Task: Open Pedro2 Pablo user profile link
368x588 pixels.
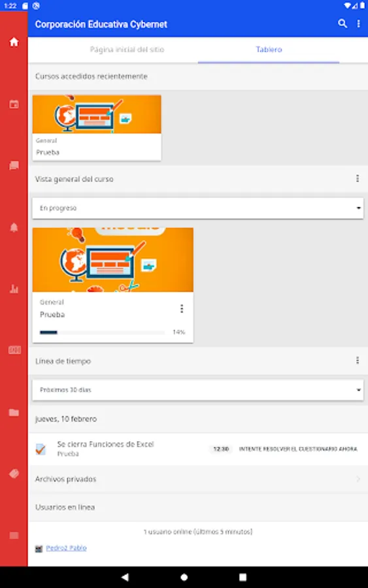Action: pyautogui.click(x=66, y=548)
